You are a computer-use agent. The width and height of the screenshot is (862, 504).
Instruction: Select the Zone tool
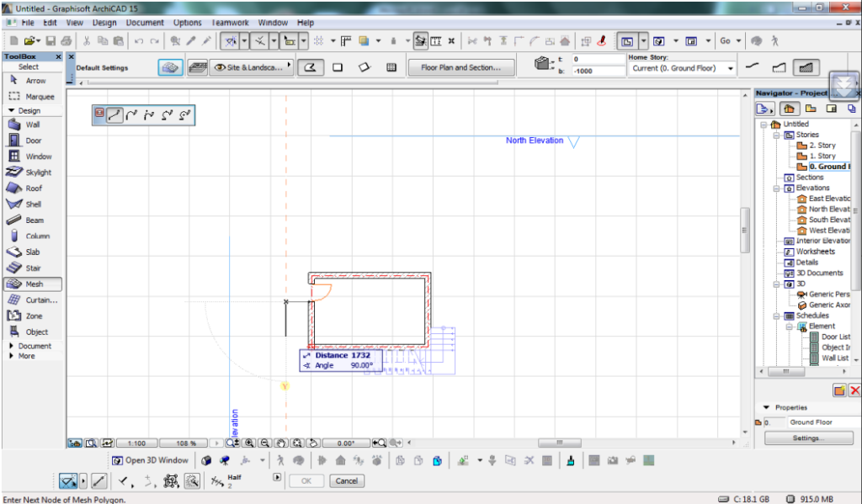(x=32, y=316)
